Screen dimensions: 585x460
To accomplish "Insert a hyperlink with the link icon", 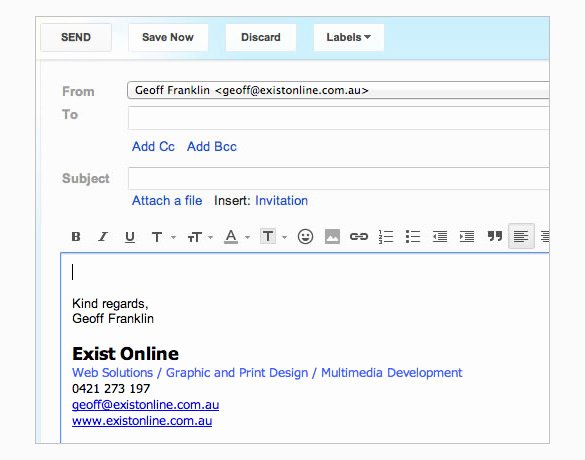I will pos(359,237).
